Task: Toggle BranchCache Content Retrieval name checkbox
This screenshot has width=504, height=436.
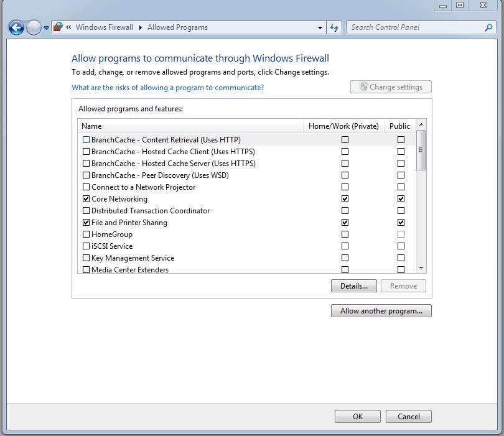Action: (x=86, y=140)
